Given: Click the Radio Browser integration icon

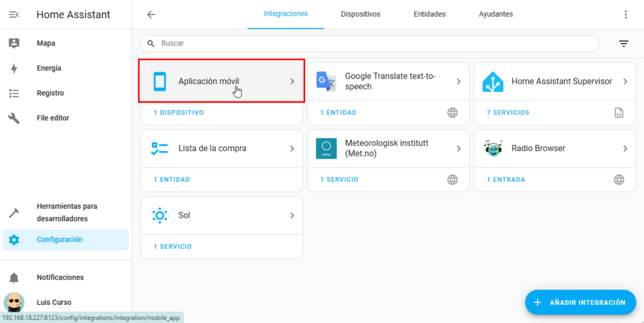Looking at the screenshot, I should [492, 149].
